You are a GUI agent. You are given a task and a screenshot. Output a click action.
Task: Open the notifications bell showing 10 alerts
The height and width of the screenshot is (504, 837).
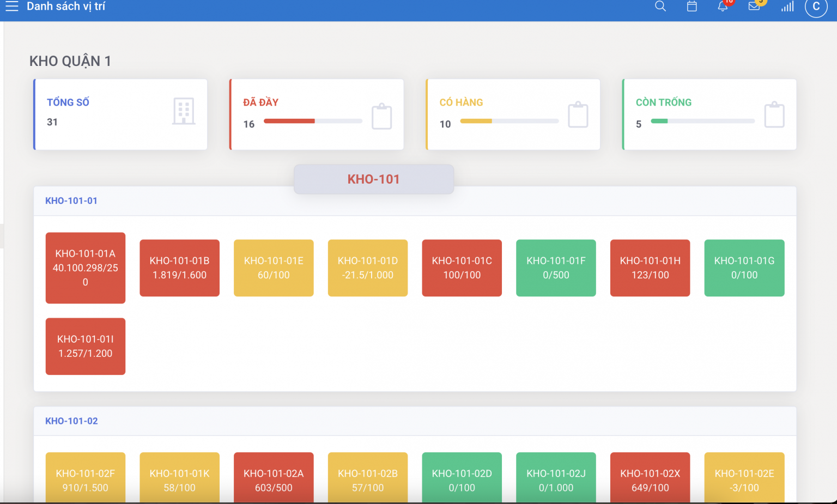tap(722, 7)
